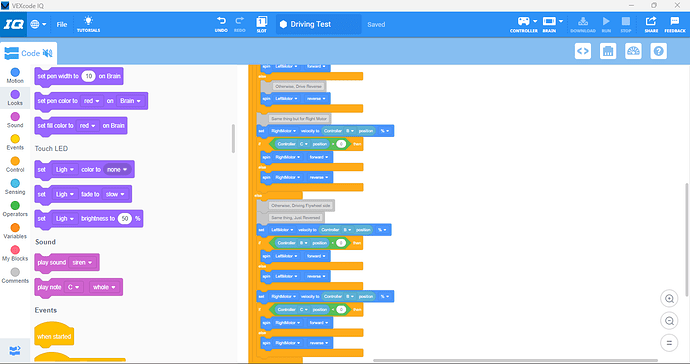
Task: Select the Looks block category
Action: [x=15, y=97]
